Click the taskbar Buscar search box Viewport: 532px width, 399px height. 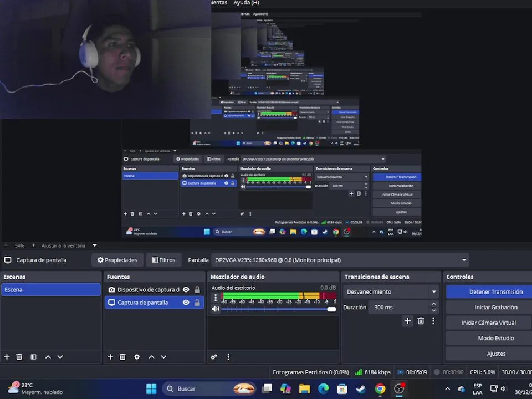coord(209,389)
